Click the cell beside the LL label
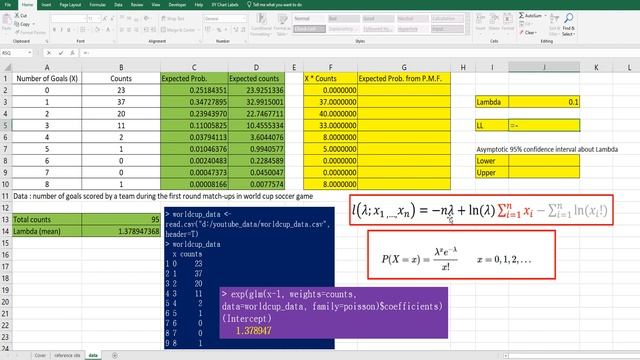 pyautogui.click(x=544, y=125)
